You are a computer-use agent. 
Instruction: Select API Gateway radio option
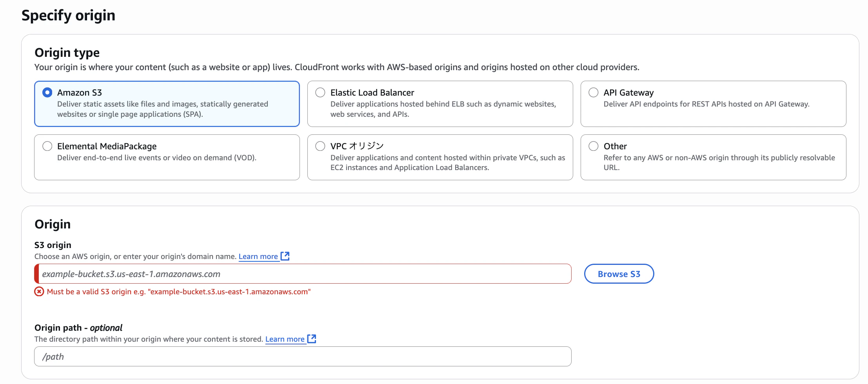pos(594,92)
